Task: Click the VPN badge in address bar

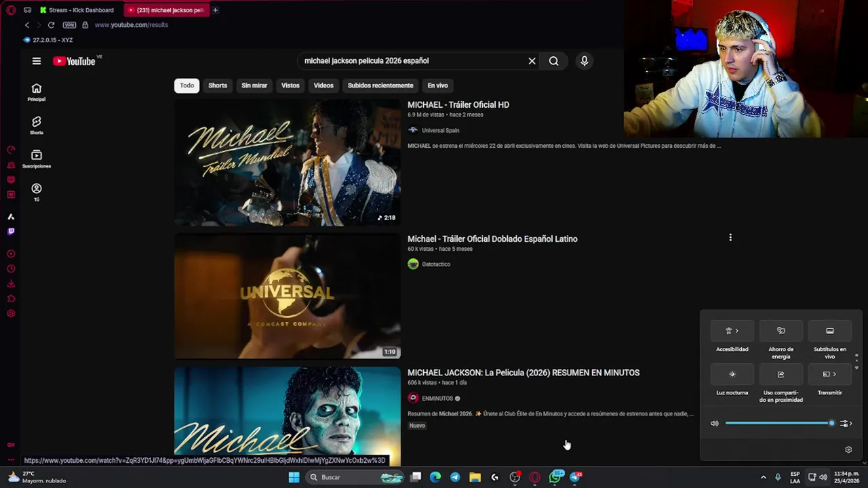Action: (69, 25)
